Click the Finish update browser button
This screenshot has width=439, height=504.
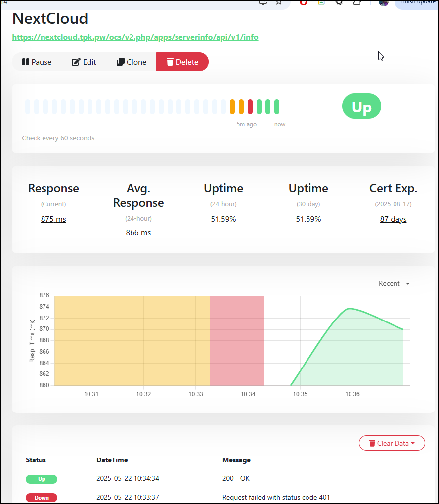click(417, 4)
